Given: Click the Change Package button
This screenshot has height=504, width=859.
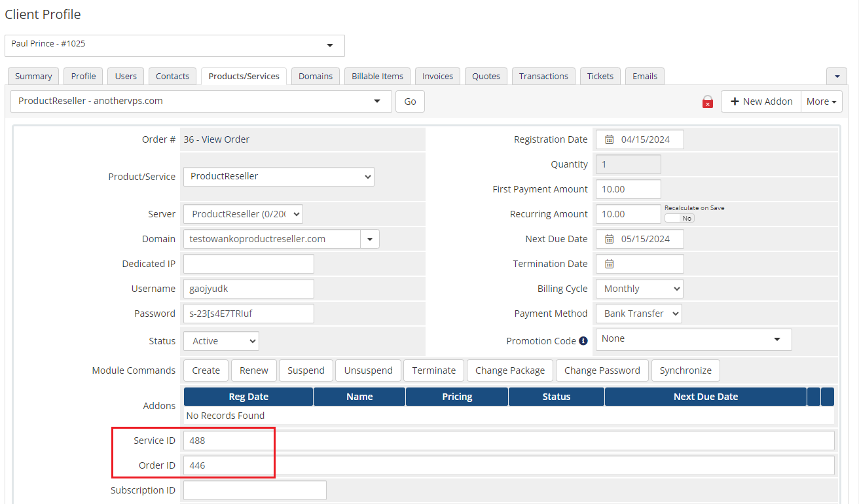Looking at the screenshot, I should pyautogui.click(x=510, y=370).
